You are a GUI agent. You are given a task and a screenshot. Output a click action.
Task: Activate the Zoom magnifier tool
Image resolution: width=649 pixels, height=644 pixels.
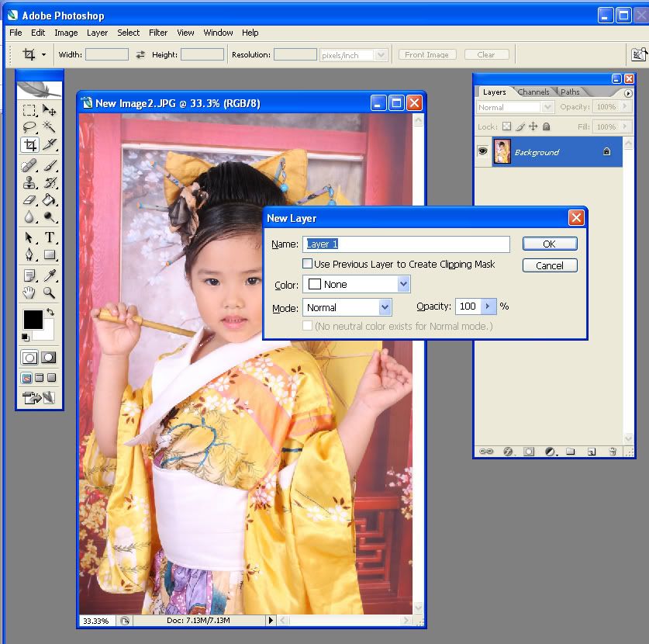[x=50, y=293]
